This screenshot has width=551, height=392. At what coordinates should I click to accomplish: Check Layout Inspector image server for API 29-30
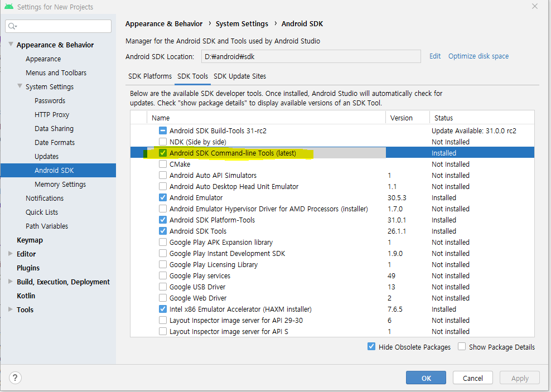click(x=163, y=320)
